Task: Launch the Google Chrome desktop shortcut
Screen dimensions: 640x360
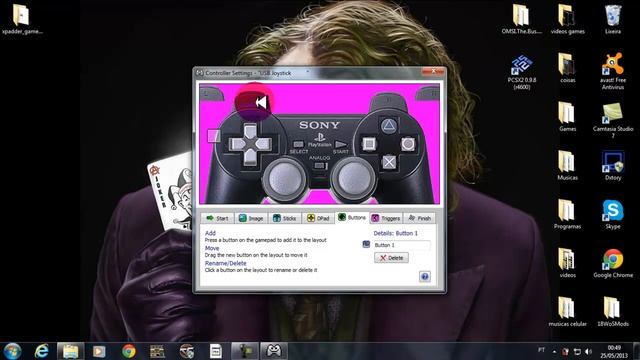Action: point(613,262)
